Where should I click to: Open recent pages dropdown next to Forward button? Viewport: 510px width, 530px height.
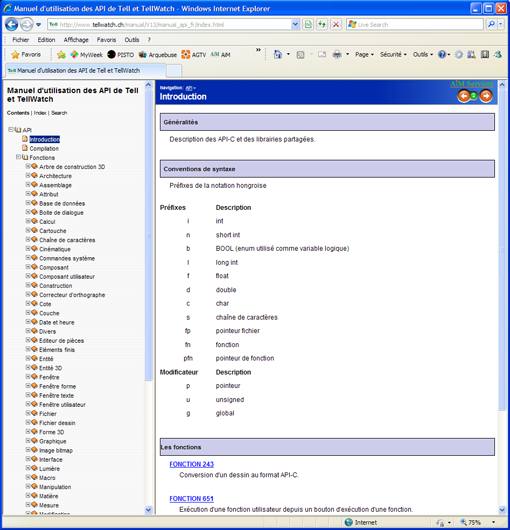coord(39,25)
